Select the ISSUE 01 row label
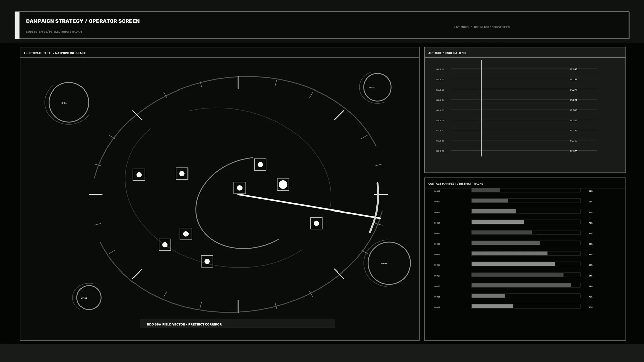The height and width of the screenshot is (362, 644). pos(440,69)
